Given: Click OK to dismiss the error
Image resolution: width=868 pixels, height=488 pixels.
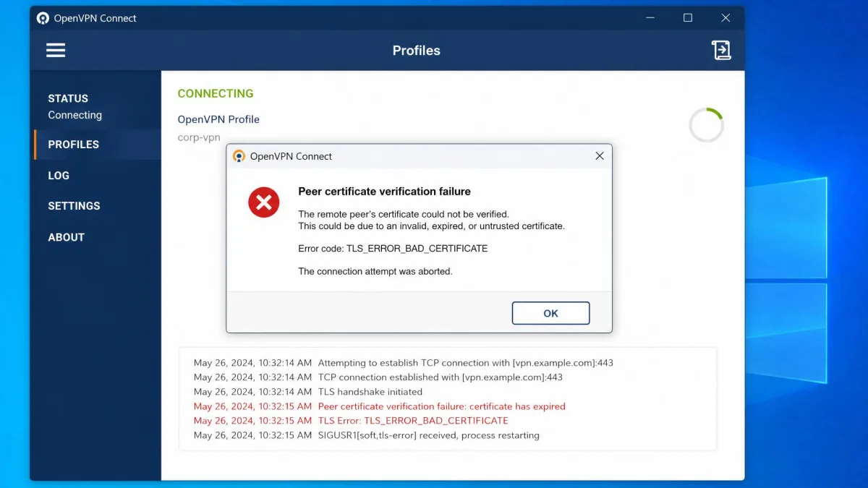Looking at the screenshot, I should coord(550,313).
